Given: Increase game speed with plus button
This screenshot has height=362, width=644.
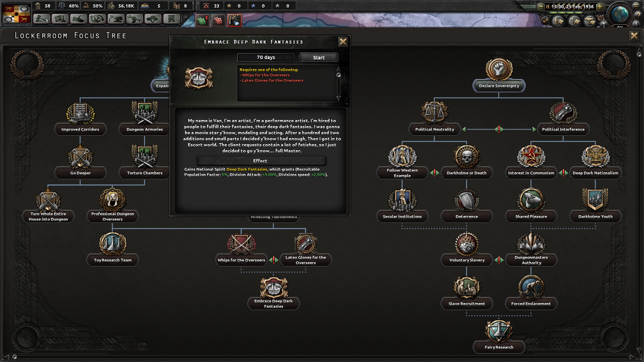Looking at the screenshot, I should pos(600,6).
